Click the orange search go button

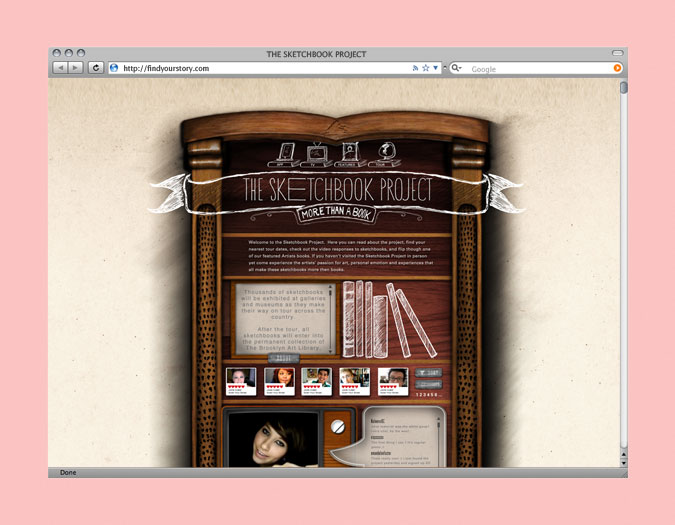pos(617,68)
